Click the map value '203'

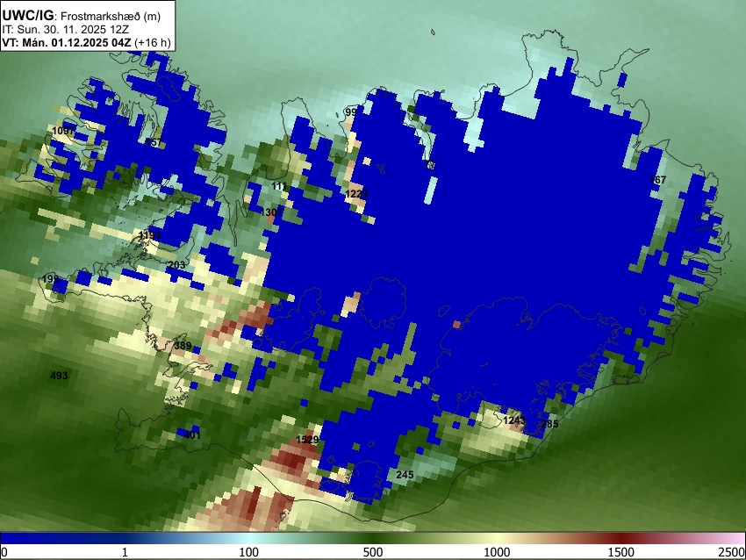point(177,265)
